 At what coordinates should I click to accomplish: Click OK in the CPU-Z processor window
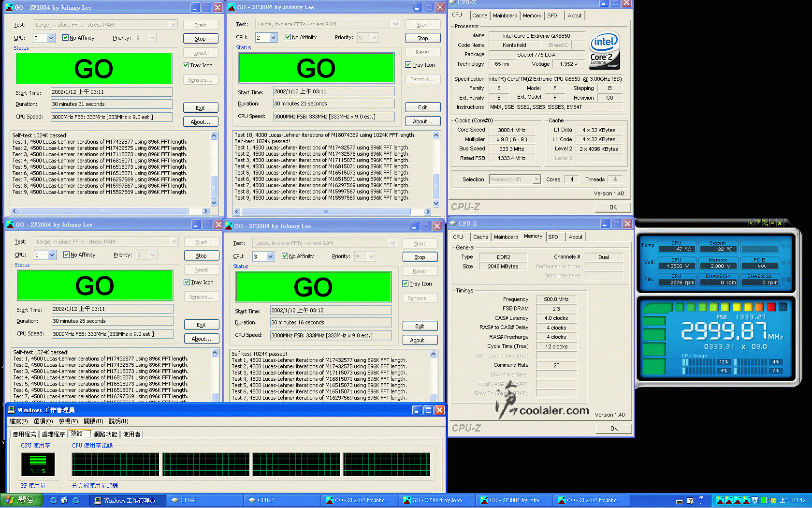click(613, 207)
